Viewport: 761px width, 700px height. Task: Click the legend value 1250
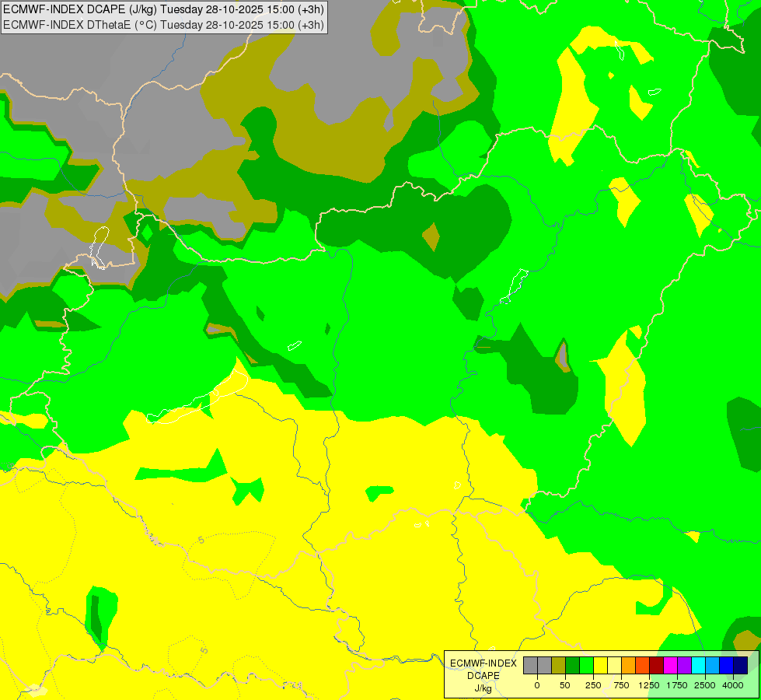(649, 685)
